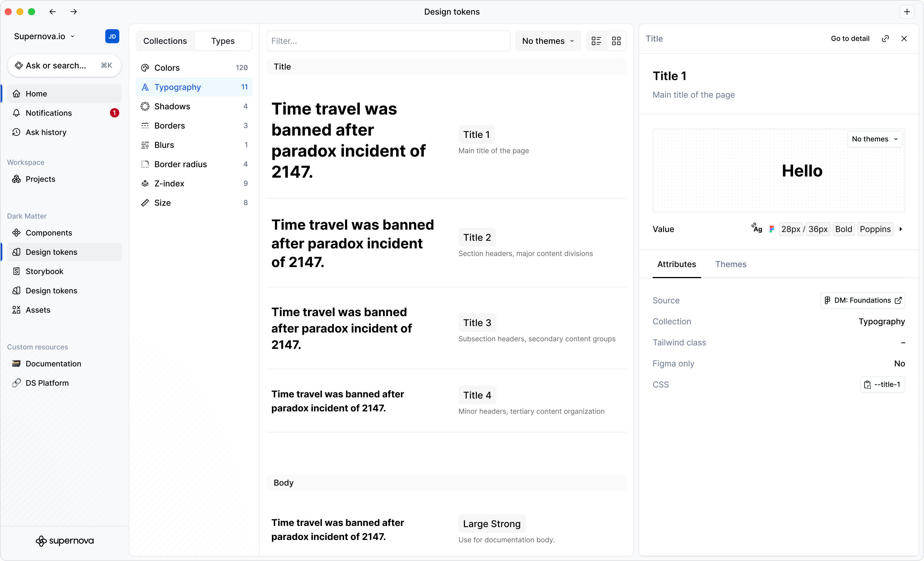Click the Title group header

pyautogui.click(x=447, y=67)
